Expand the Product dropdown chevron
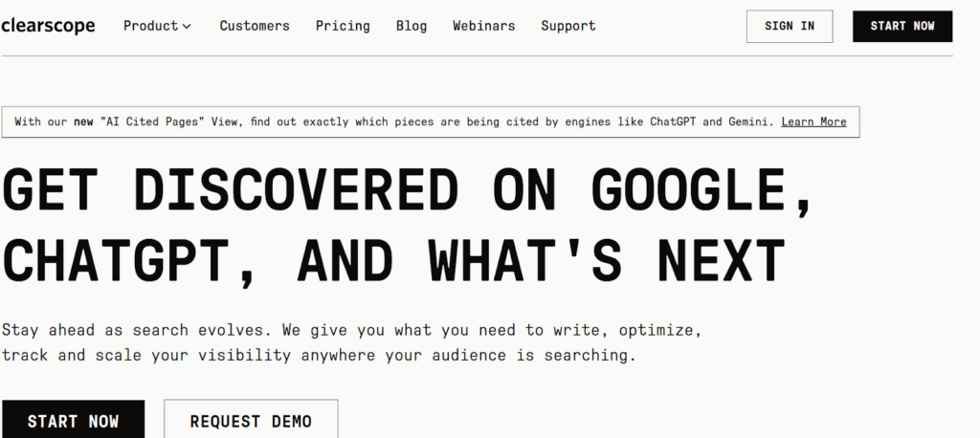This screenshot has height=438, width=980. (x=187, y=27)
